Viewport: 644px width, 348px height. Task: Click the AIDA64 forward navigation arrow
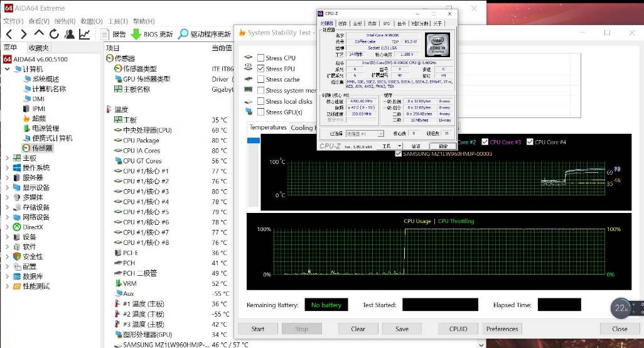pyautogui.click(x=24, y=34)
